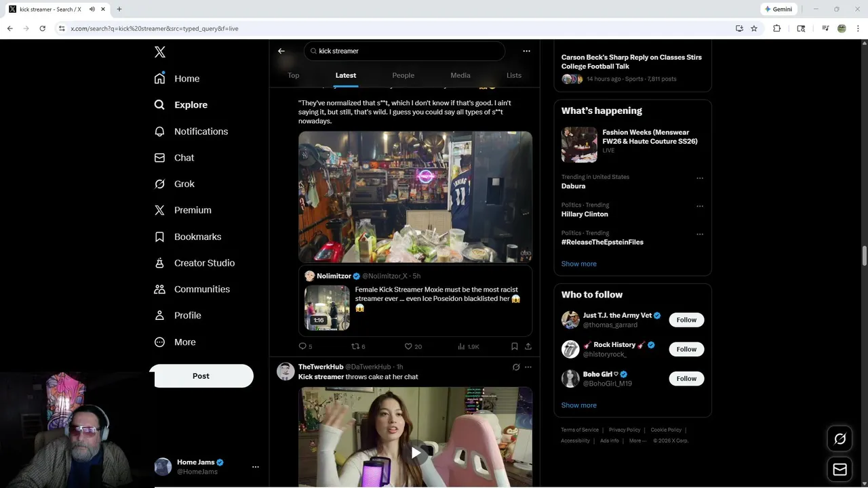Open floating messages envelope button

[840, 470]
